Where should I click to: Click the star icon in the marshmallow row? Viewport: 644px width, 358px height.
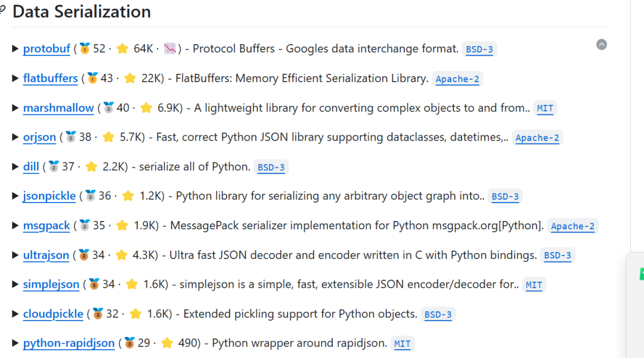coord(146,108)
